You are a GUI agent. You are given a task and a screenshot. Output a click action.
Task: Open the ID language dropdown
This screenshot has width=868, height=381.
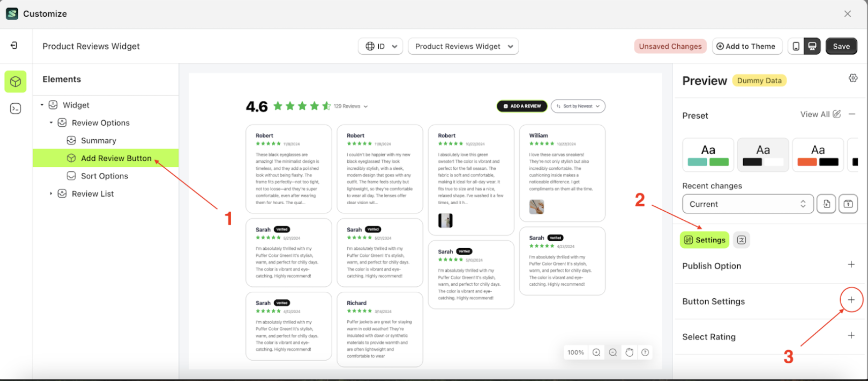[380, 46]
